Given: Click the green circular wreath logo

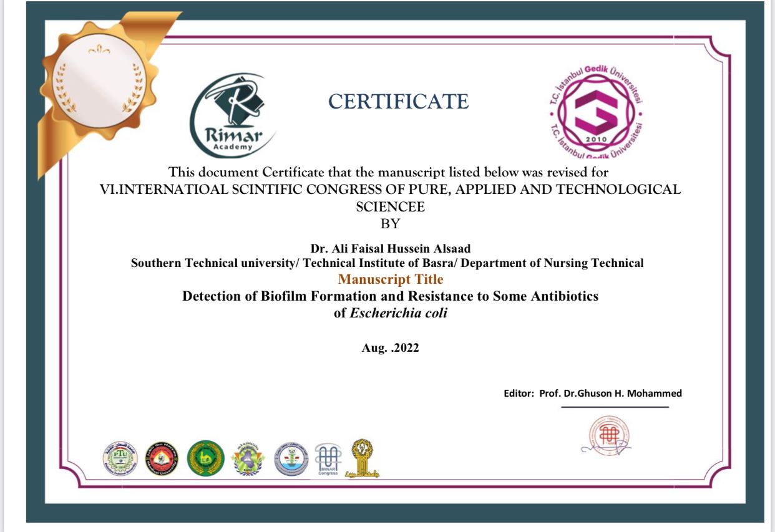Looking at the screenshot, I should (x=205, y=458).
